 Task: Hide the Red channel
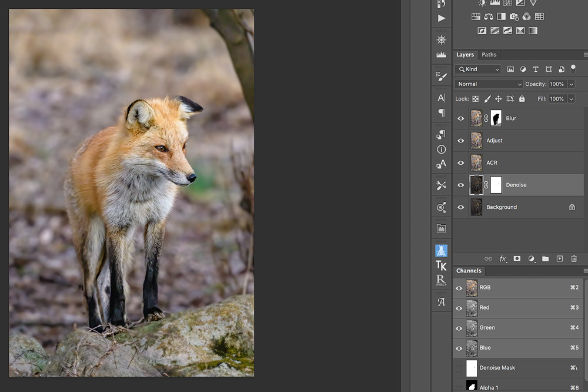point(459,308)
